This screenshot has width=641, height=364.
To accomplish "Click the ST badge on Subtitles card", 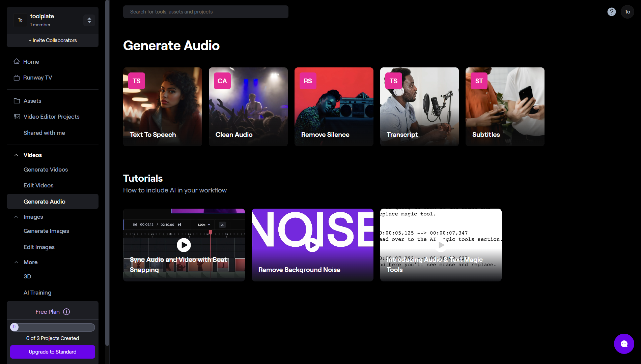I will click(479, 81).
